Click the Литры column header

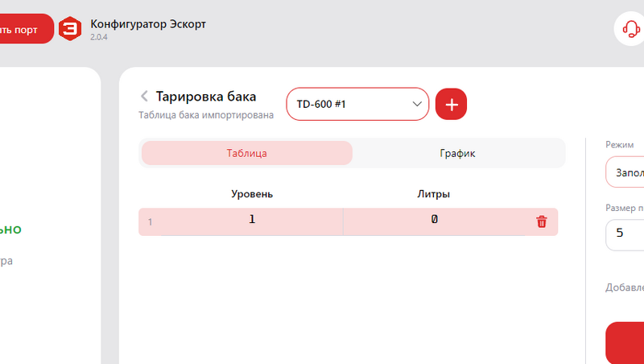[433, 194]
